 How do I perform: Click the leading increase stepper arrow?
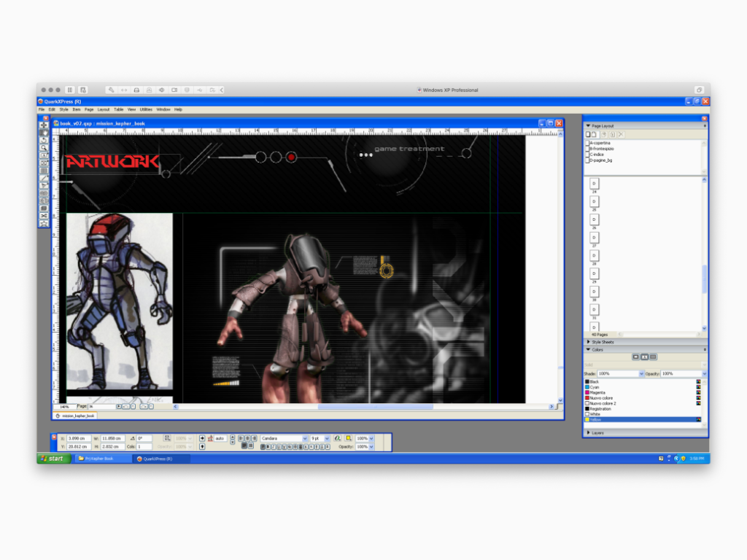pyautogui.click(x=233, y=436)
